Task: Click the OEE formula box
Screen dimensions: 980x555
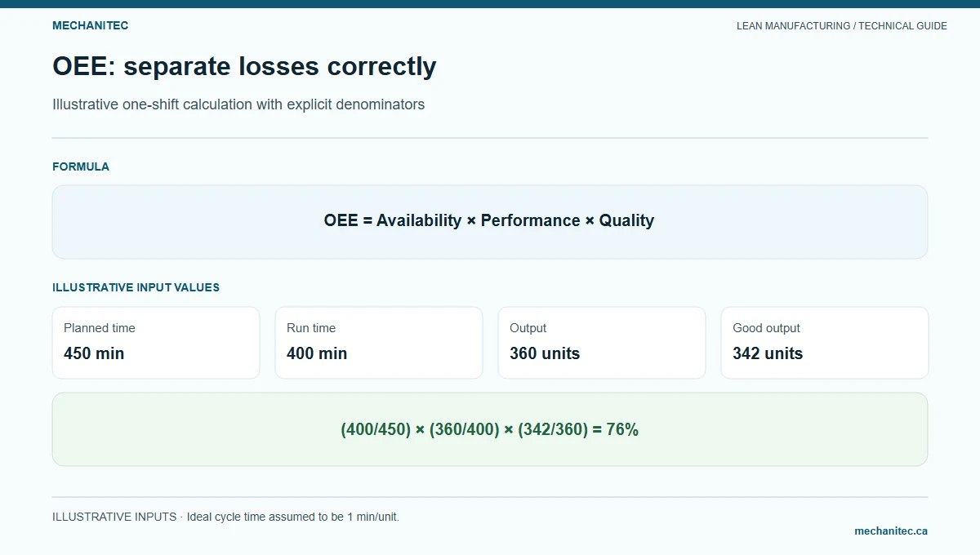Action: point(490,222)
